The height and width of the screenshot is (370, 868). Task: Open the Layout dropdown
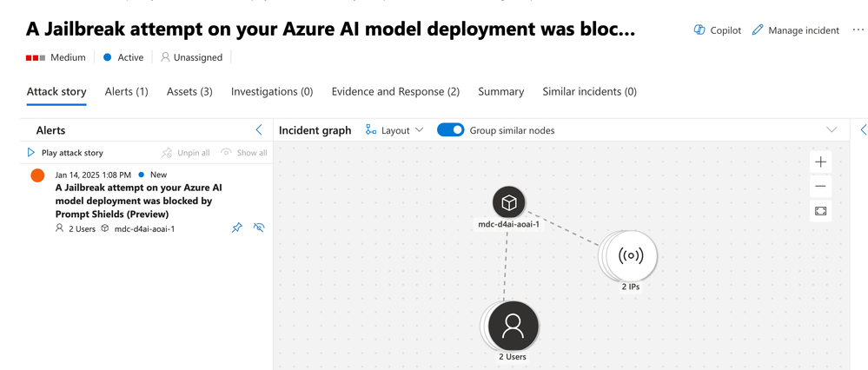click(394, 130)
